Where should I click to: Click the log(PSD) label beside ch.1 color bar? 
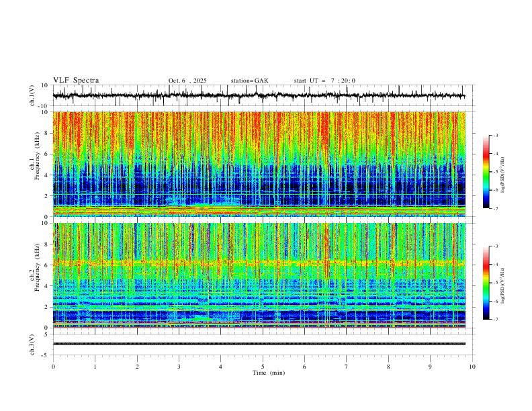[x=503, y=175]
